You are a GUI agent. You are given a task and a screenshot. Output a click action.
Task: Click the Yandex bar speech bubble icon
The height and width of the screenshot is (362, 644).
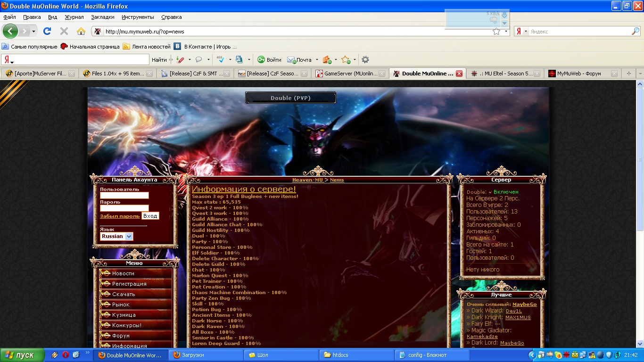198,60
